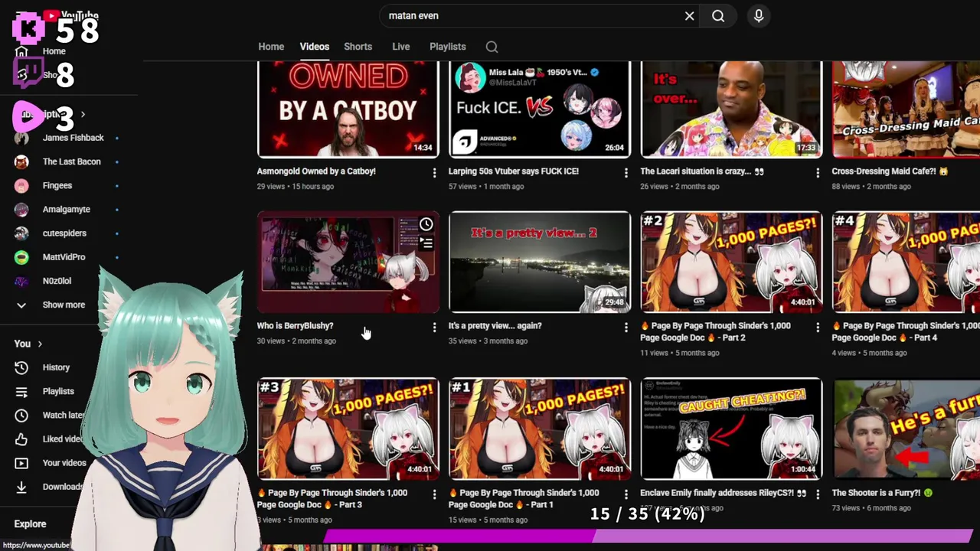Open options menu for 1,000 Page Doc Part 1
The image size is (980, 551).
click(x=626, y=494)
